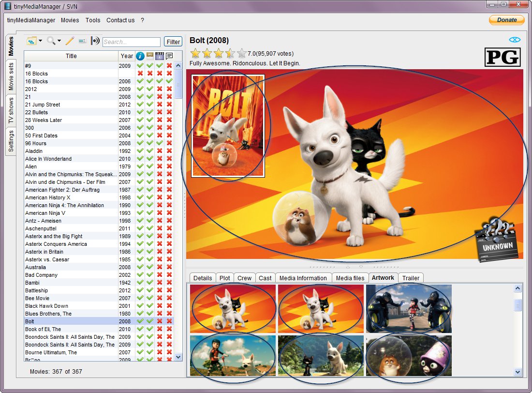Click the artwork panel scroll down arrow
The width and height of the screenshot is (532, 393).
[x=518, y=372]
